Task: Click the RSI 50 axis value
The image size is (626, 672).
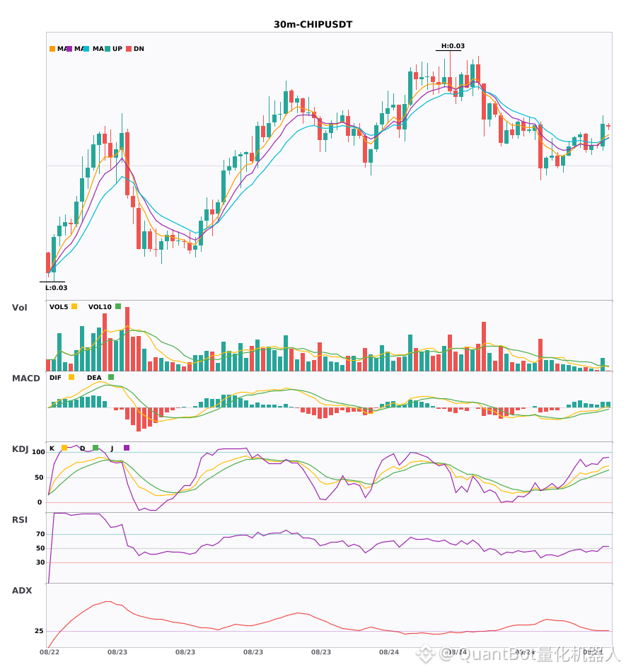Action: 40,548
